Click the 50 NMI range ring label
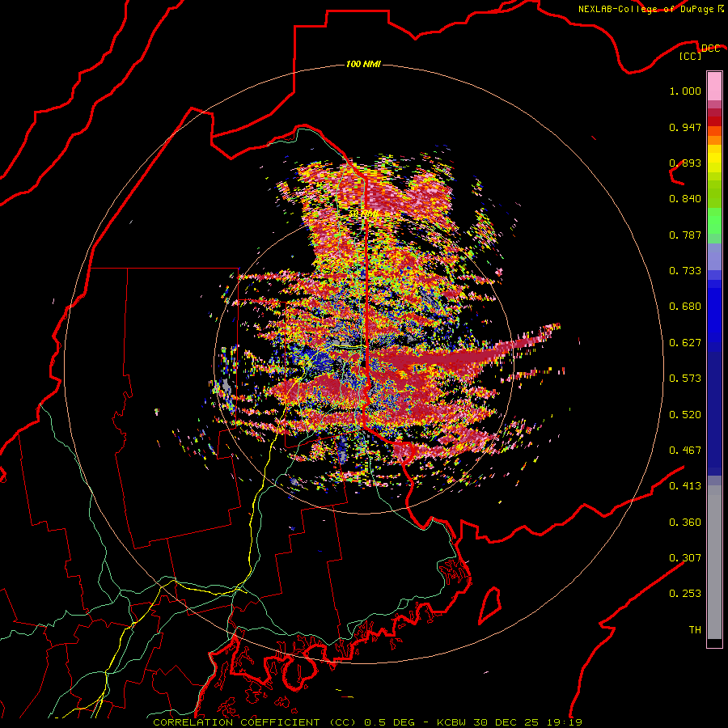The image size is (728, 728). (x=363, y=214)
